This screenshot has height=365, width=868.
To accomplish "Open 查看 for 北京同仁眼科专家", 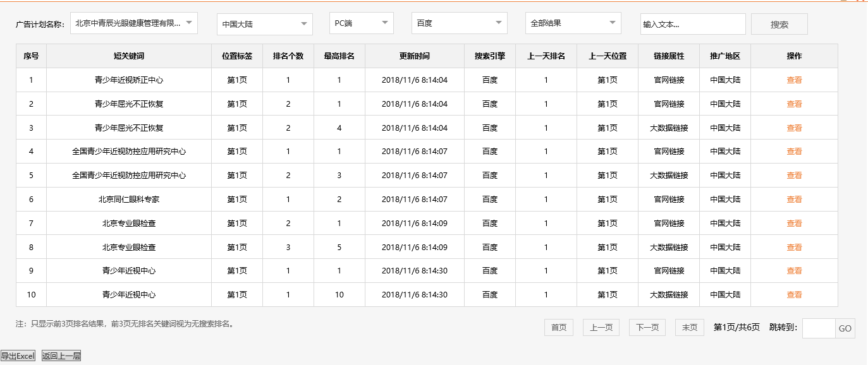I will 795,199.
